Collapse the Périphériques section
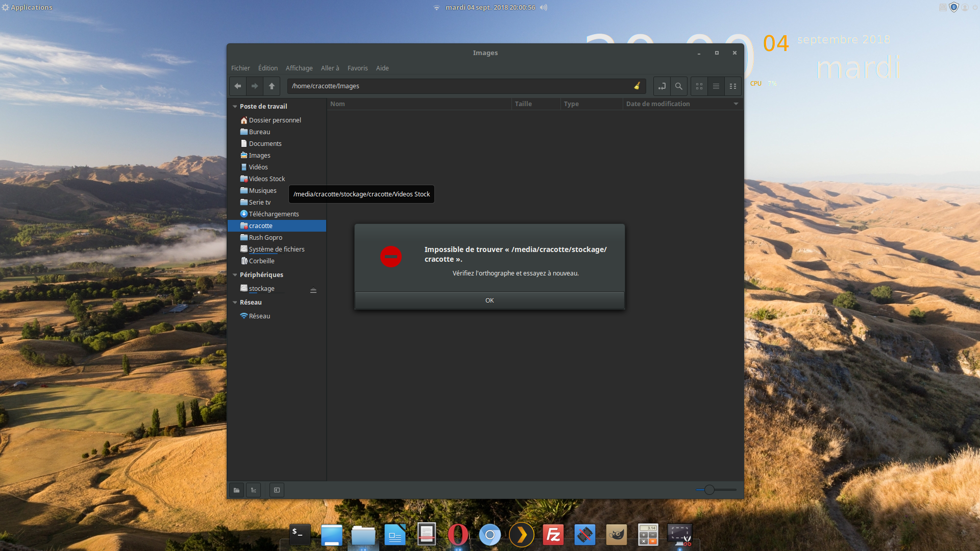This screenshot has width=980, height=551. [235, 275]
